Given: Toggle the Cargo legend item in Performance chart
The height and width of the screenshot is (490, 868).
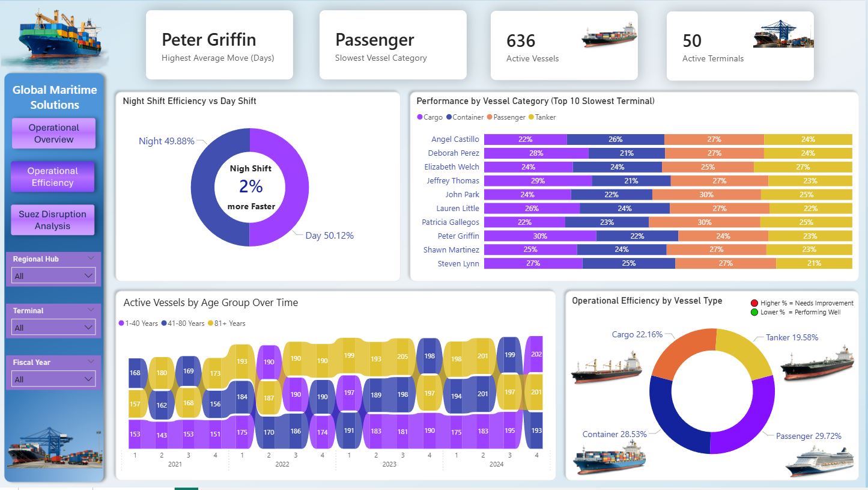Looking at the screenshot, I should pos(429,117).
